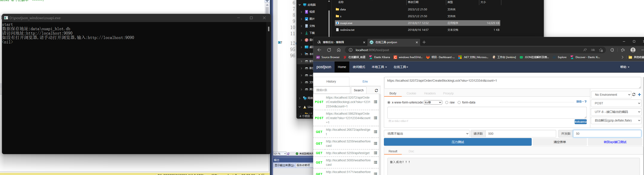
Task: Focus the request URL text box
Action: 513,83
